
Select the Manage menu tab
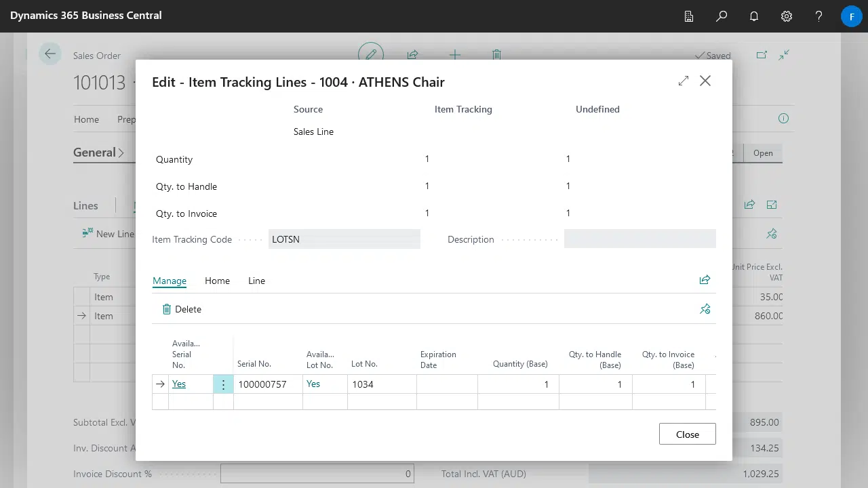pos(170,281)
